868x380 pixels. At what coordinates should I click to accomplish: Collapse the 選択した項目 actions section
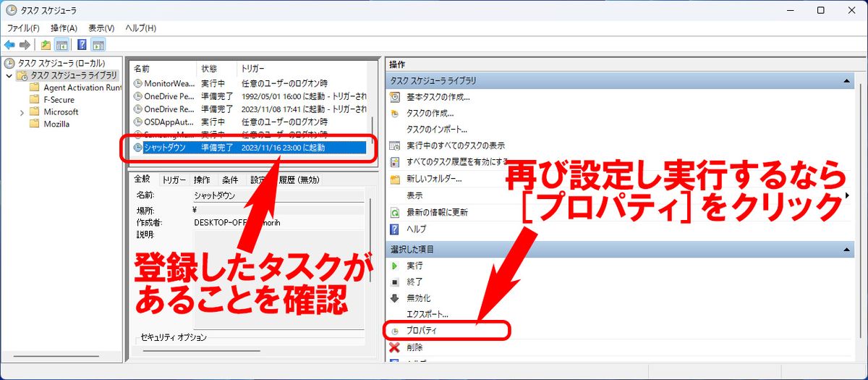[848, 249]
